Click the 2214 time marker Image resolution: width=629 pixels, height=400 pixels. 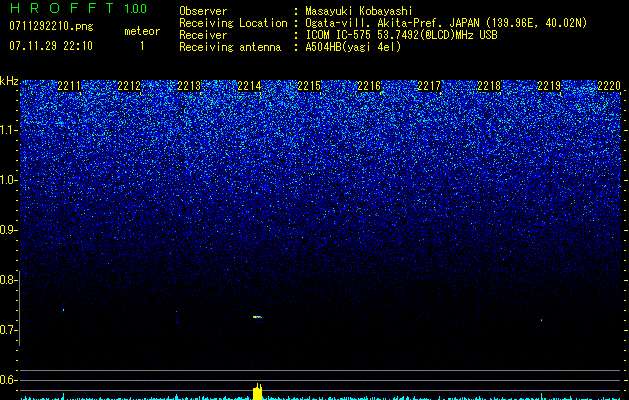(249, 85)
